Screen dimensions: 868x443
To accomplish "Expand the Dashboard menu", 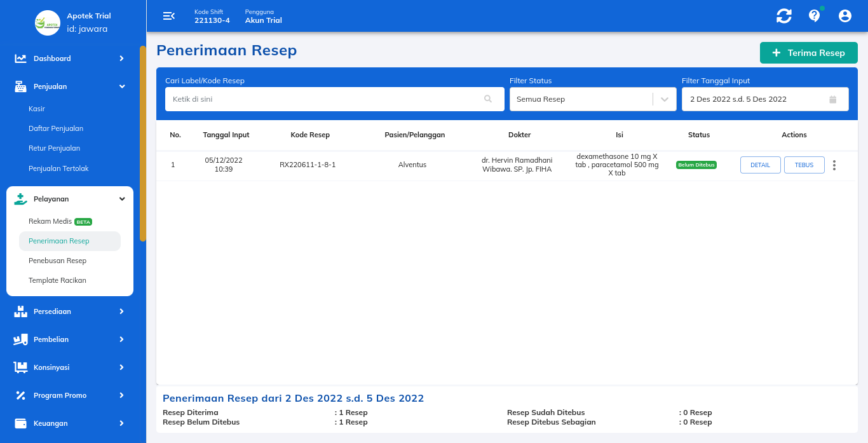I will point(70,58).
